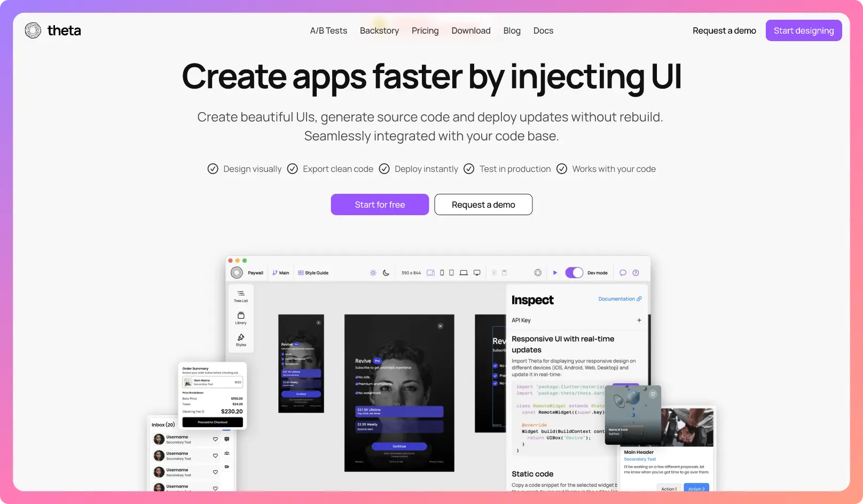Open the help question mark icon
Image resolution: width=863 pixels, height=504 pixels.
(636, 273)
